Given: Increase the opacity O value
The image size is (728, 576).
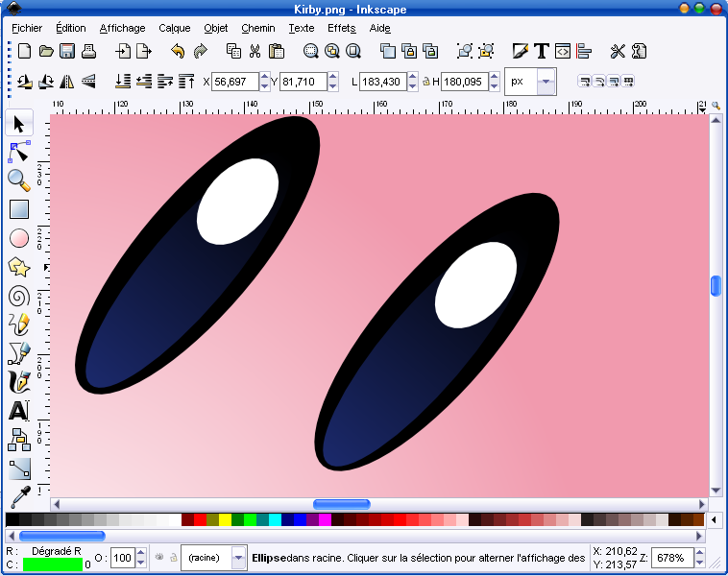Looking at the screenshot, I should [140, 553].
